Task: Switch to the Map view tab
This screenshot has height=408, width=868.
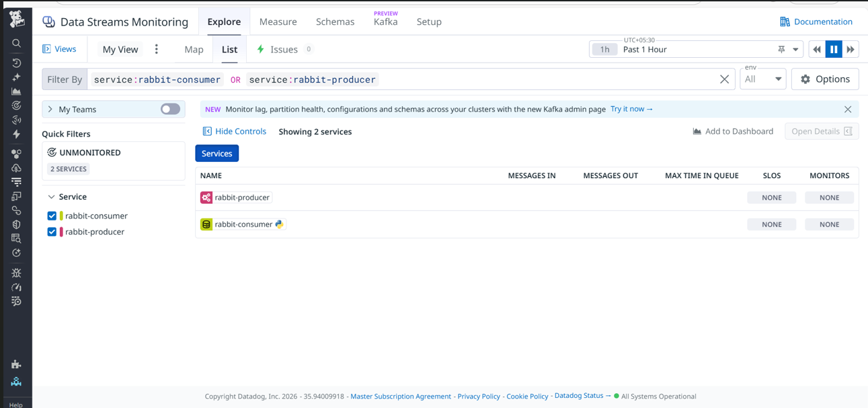Action: 194,49
